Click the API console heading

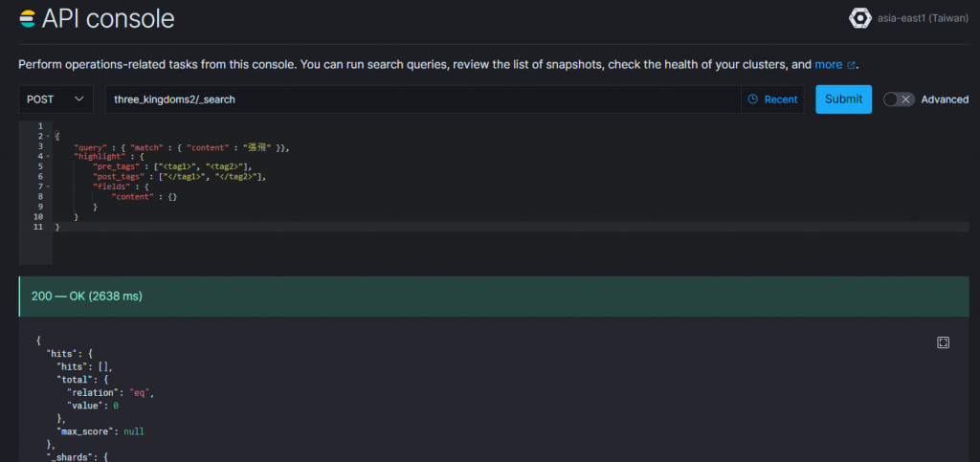(108, 18)
